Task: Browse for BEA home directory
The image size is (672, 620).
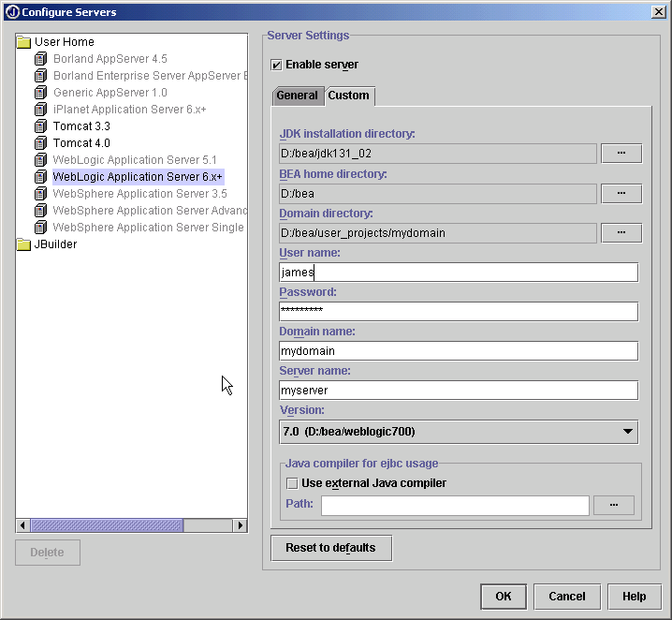Action: tap(621, 193)
